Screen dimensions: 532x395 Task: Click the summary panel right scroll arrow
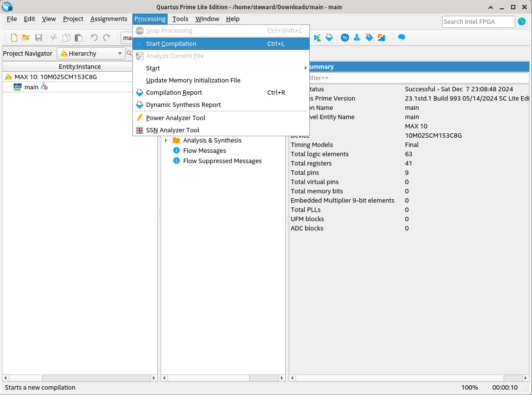526,378
